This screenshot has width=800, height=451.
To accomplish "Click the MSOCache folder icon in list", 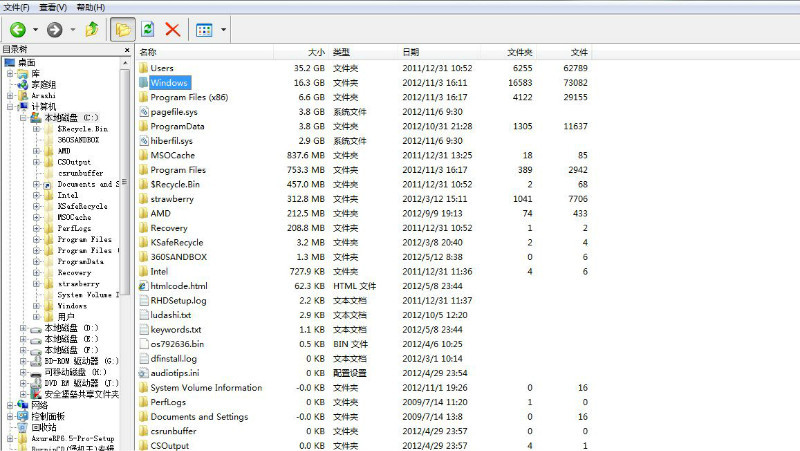I will pos(143,155).
